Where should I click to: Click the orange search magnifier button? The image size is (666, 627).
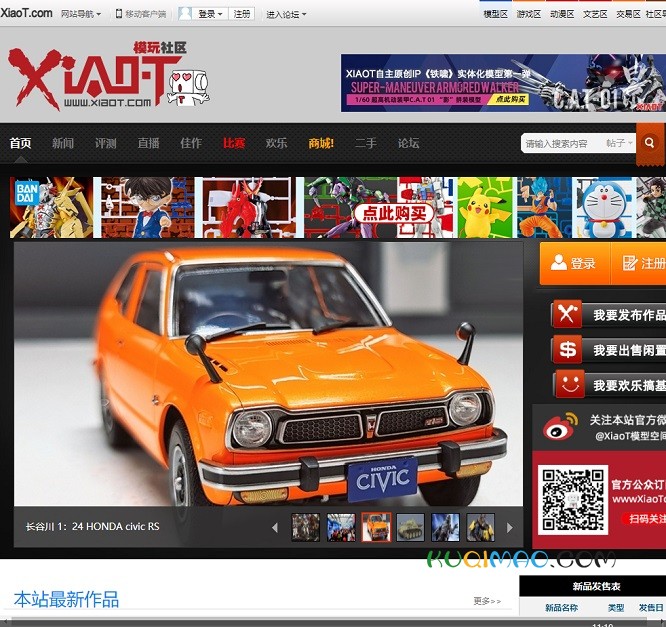[x=650, y=143]
